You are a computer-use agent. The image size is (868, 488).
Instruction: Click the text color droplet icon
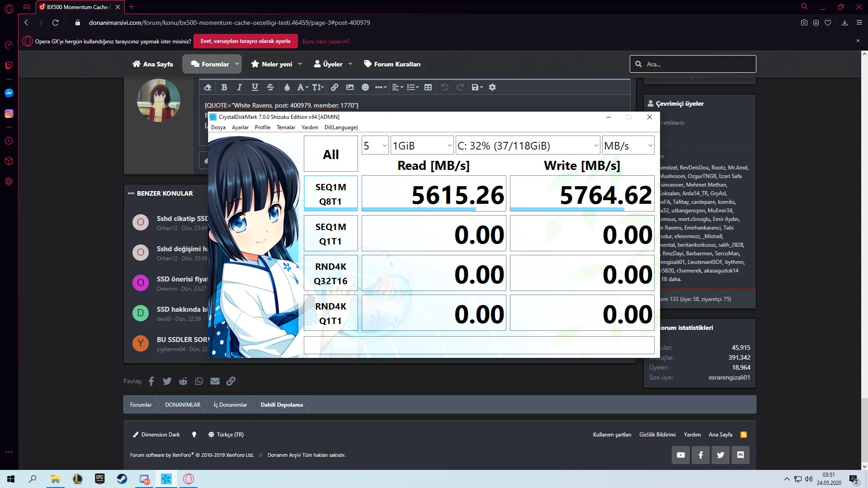pos(287,87)
